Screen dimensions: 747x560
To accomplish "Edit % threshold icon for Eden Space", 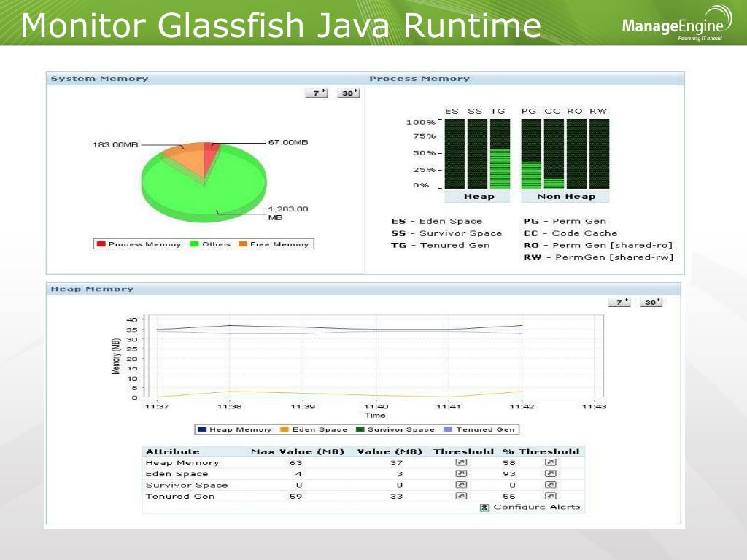I will [550, 474].
